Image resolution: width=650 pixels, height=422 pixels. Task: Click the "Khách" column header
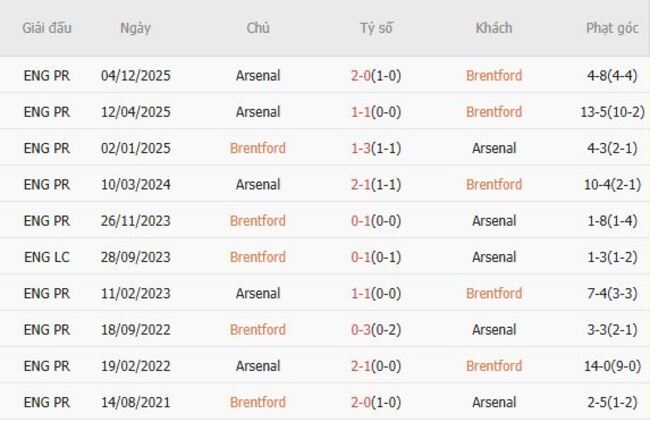click(493, 28)
